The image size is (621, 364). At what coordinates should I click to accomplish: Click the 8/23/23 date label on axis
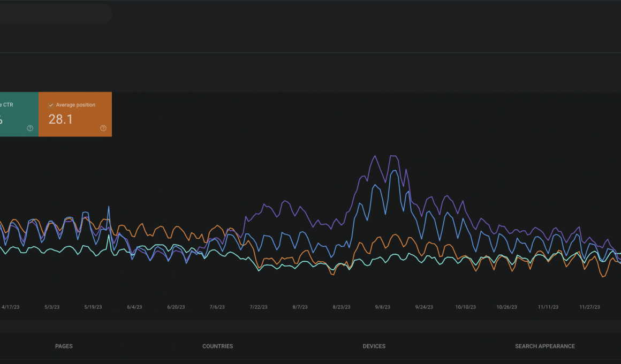click(x=342, y=307)
